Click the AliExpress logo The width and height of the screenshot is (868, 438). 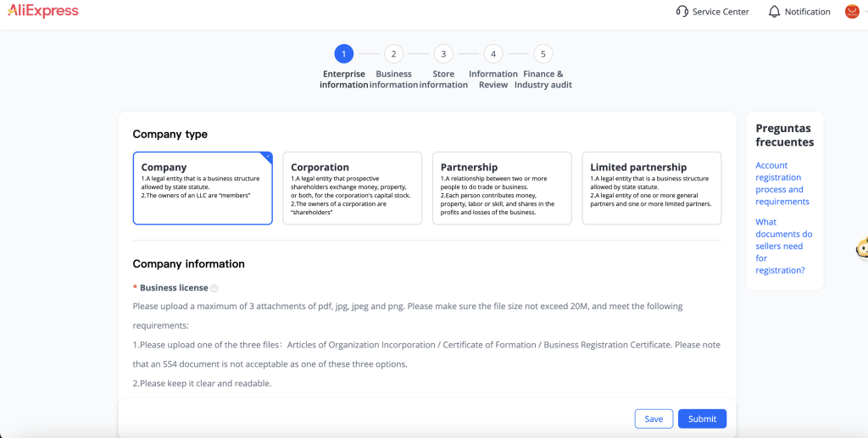pos(42,11)
